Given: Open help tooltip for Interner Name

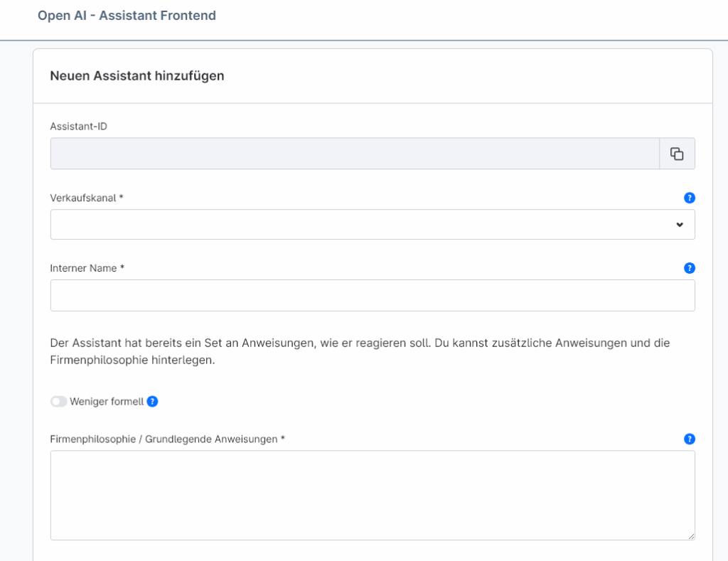Looking at the screenshot, I should click(x=690, y=268).
